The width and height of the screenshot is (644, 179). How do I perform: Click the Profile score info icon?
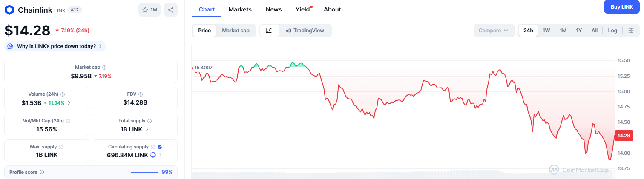click(42, 172)
